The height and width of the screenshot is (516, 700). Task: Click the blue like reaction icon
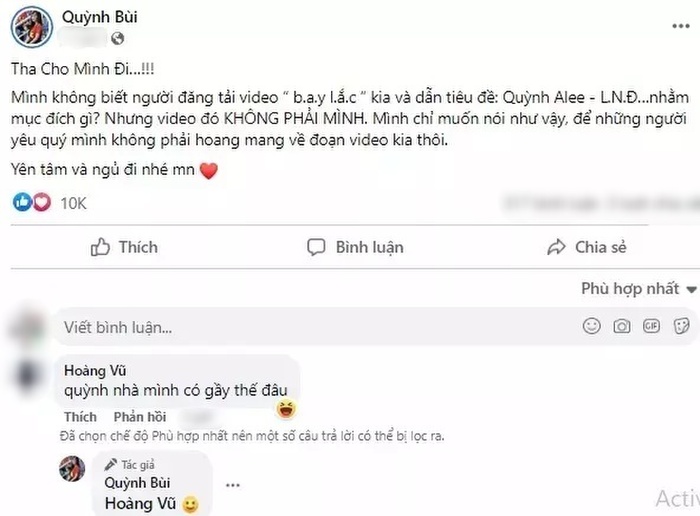coord(22,202)
